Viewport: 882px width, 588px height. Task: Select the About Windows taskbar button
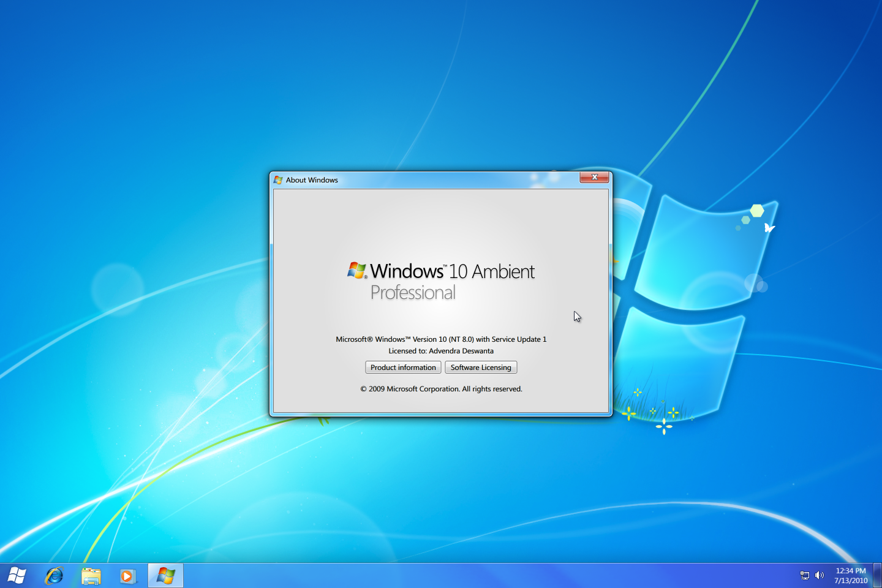165,576
